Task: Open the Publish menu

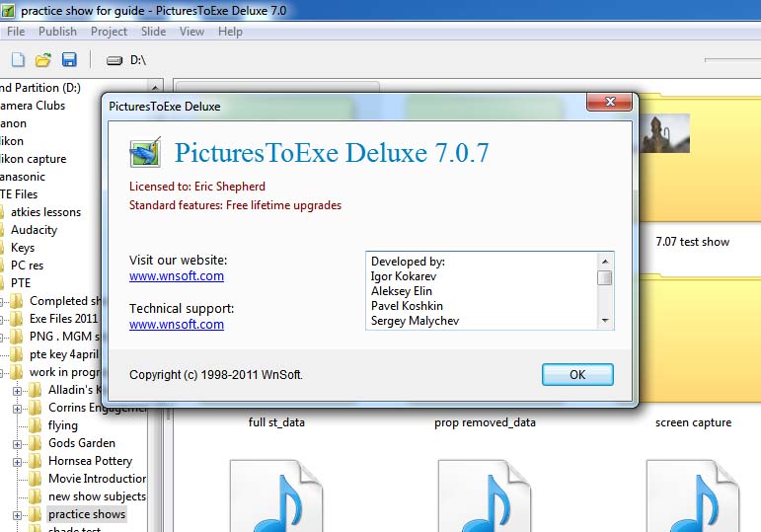Action: coord(57,32)
